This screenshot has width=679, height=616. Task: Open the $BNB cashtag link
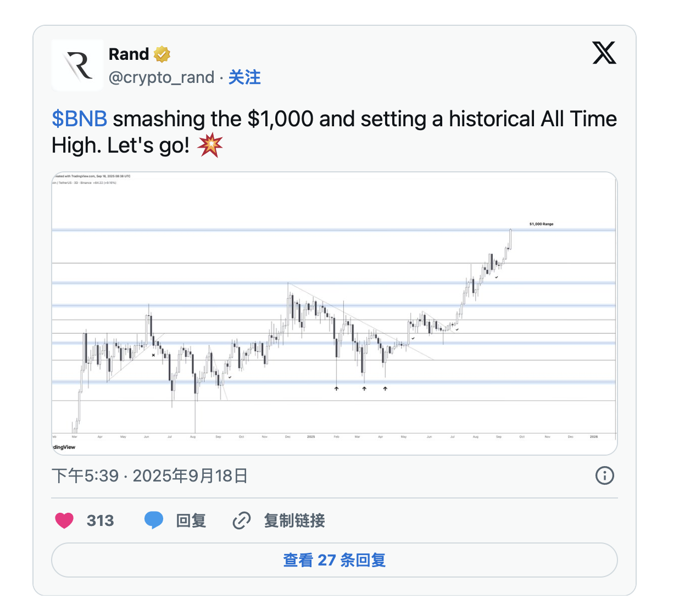79,119
